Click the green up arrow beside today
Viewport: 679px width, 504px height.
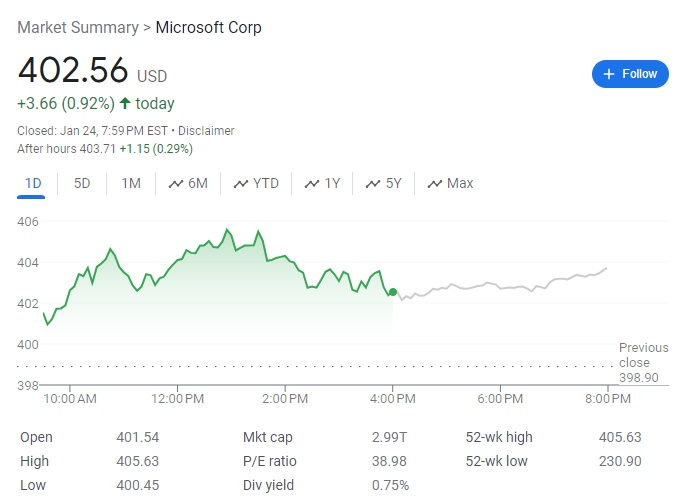[125, 103]
